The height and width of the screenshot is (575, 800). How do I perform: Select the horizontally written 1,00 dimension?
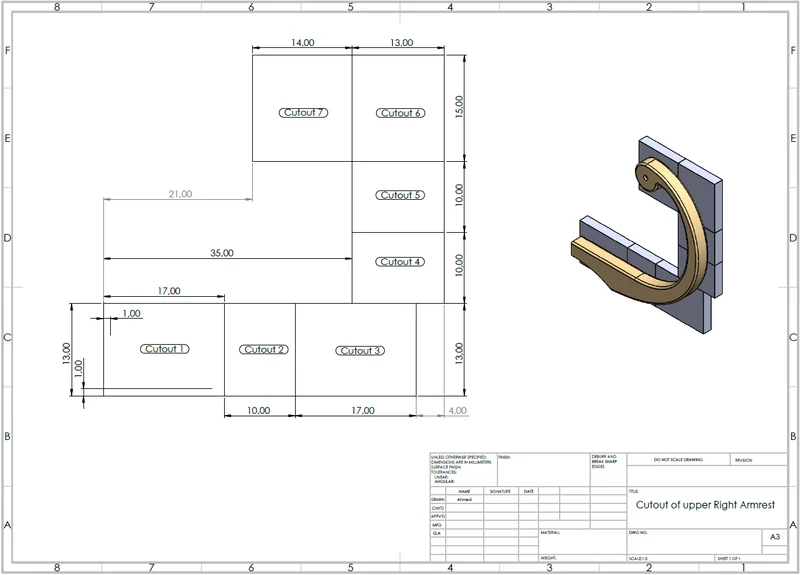(x=132, y=313)
